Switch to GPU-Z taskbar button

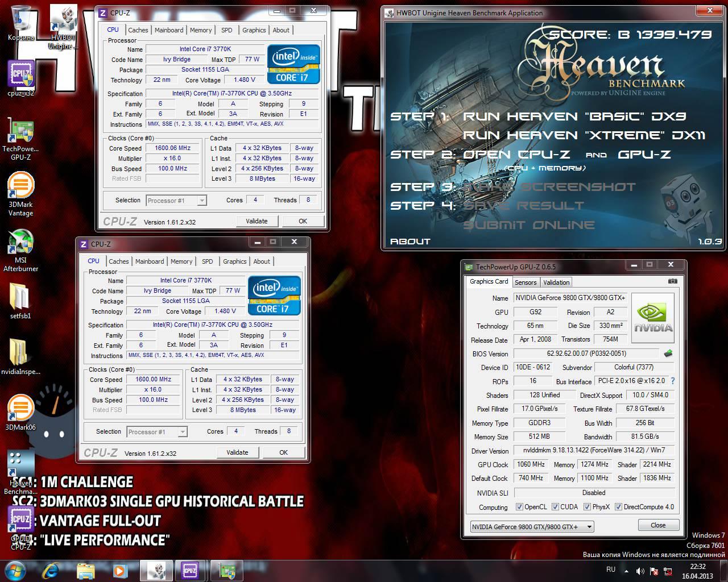pos(226,570)
